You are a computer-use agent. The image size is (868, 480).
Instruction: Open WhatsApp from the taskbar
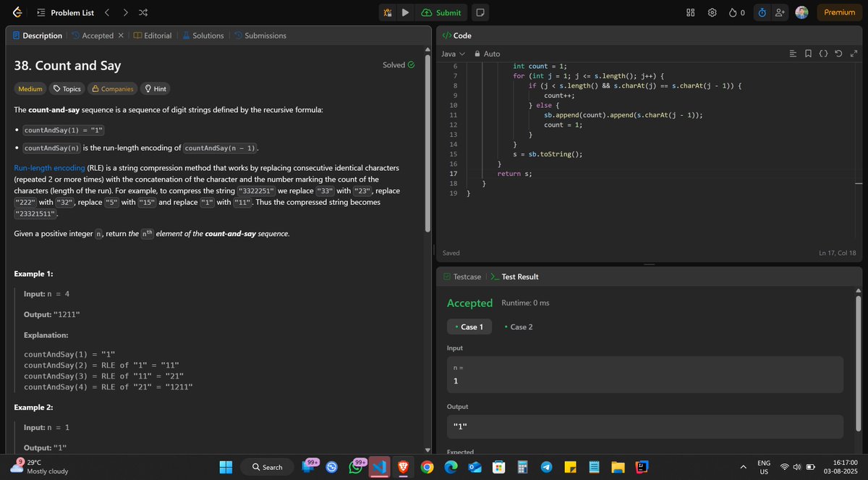(355, 467)
